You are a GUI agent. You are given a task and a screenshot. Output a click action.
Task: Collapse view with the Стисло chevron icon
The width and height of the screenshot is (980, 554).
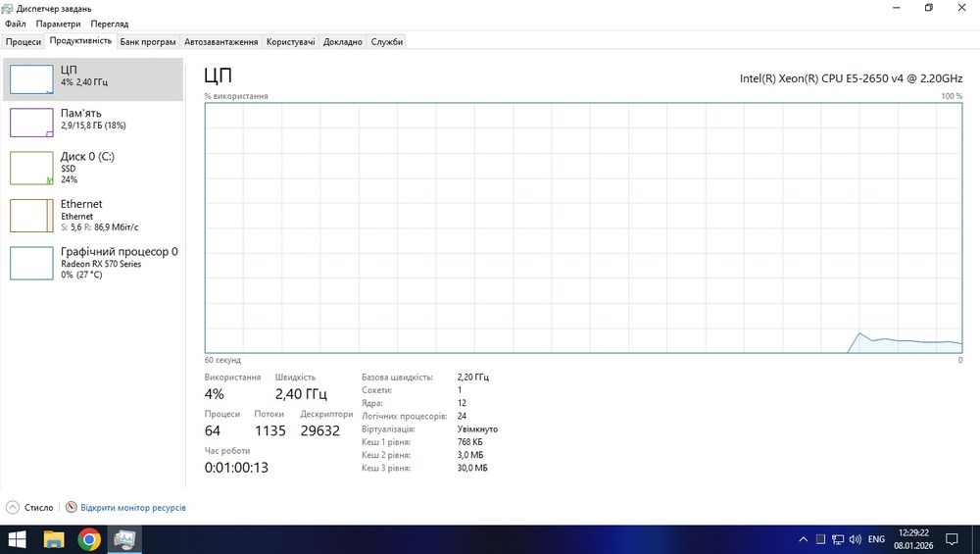point(13,507)
